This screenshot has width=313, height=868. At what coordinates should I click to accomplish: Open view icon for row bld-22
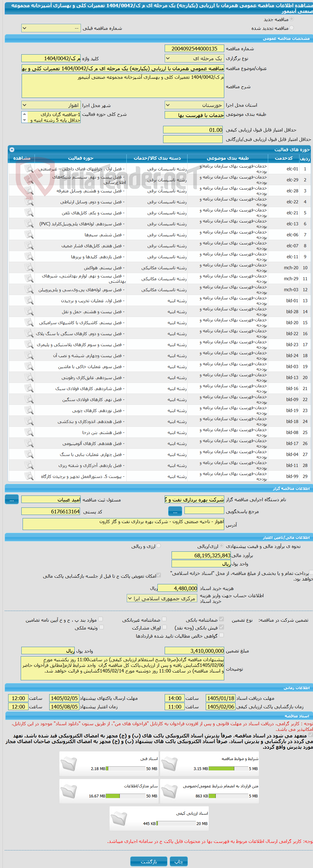29,334
